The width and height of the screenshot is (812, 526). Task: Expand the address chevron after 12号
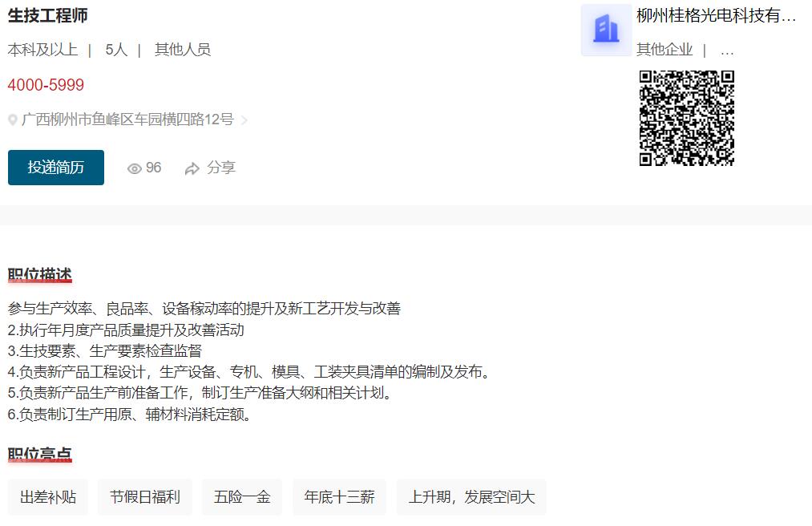coord(244,120)
